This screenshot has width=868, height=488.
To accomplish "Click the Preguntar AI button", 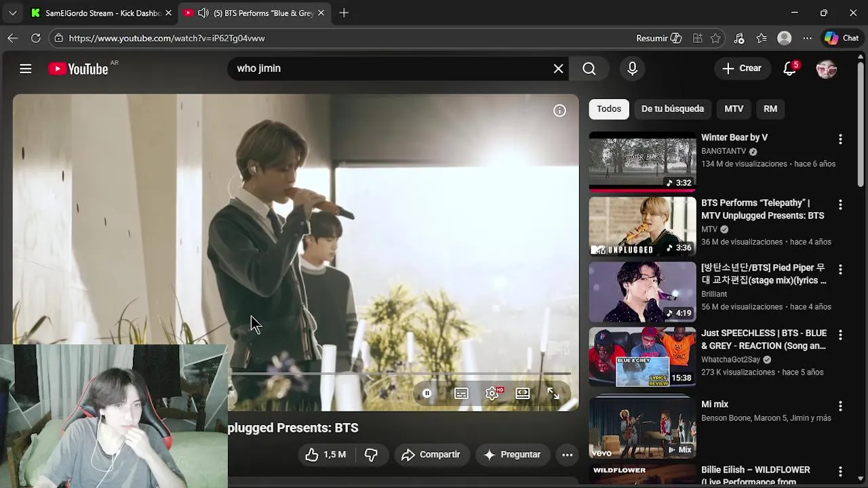I will click(512, 455).
